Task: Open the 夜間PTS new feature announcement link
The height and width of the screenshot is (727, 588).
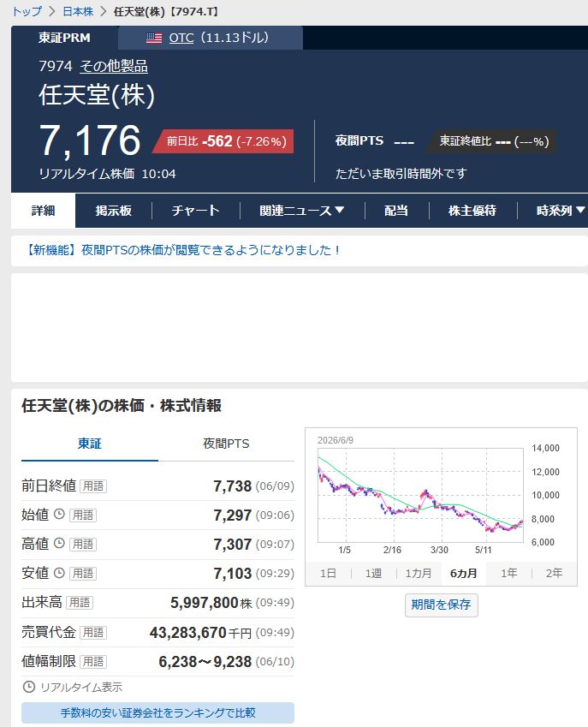Action: pyautogui.click(x=181, y=250)
